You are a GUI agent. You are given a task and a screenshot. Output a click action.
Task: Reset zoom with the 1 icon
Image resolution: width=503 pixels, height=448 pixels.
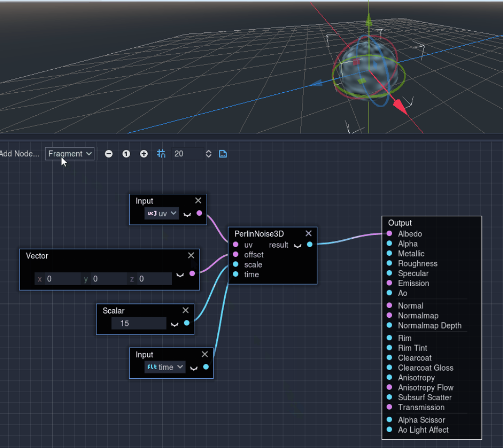pyautogui.click(x=126, y=154)
